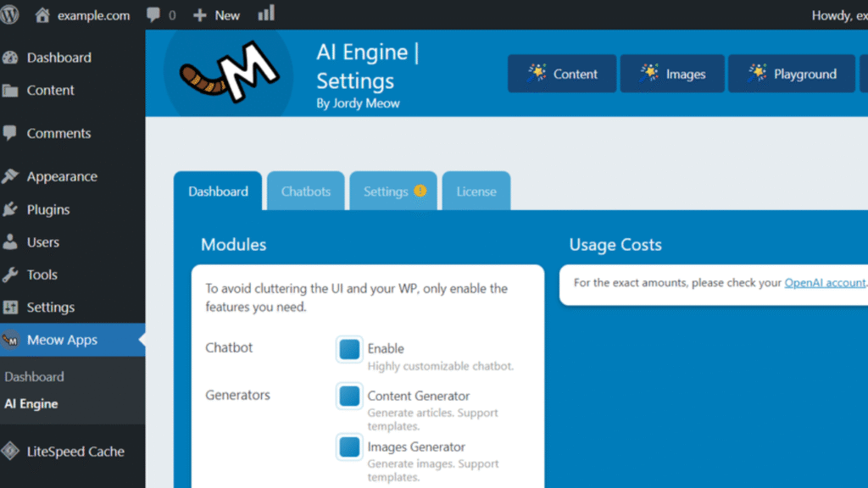Image resolution: width=868 pixels, height=488 pixels.
Task: Click the Content button in header
Action: click(562, 74)
